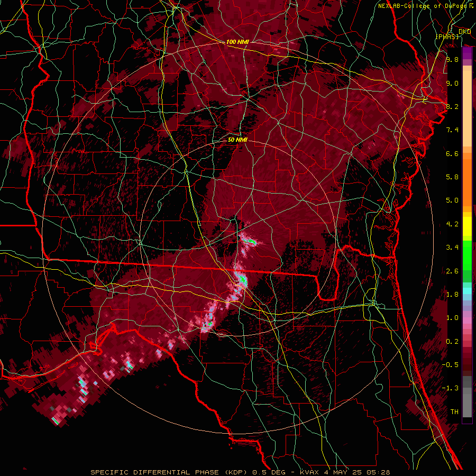This screenshot has height=476, width=476.
Task: Click the 7.4 value on the color scale
Action: 452,130
